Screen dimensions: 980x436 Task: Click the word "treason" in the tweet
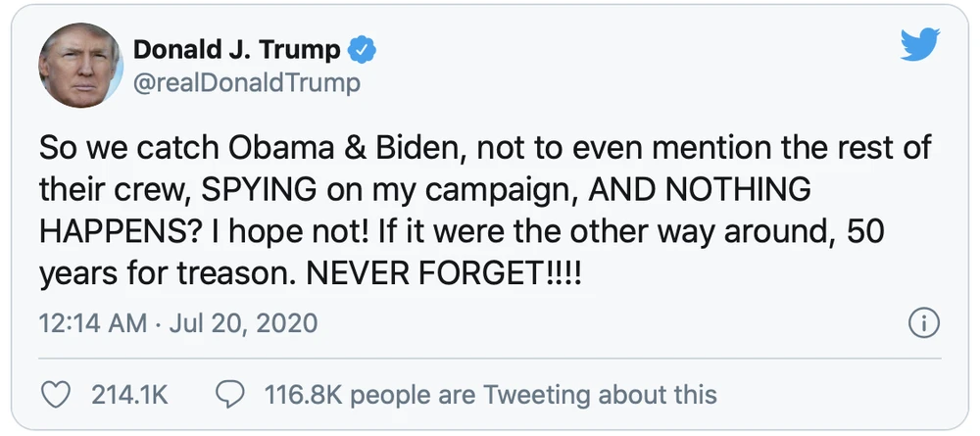(x=231, y=272)
